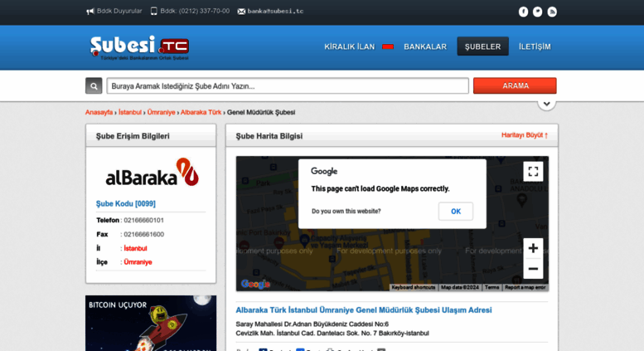The width and height of the screenshot is (644, 351).
Task: Click the Saray Mahallesi address line
Action: pos(312,324)
